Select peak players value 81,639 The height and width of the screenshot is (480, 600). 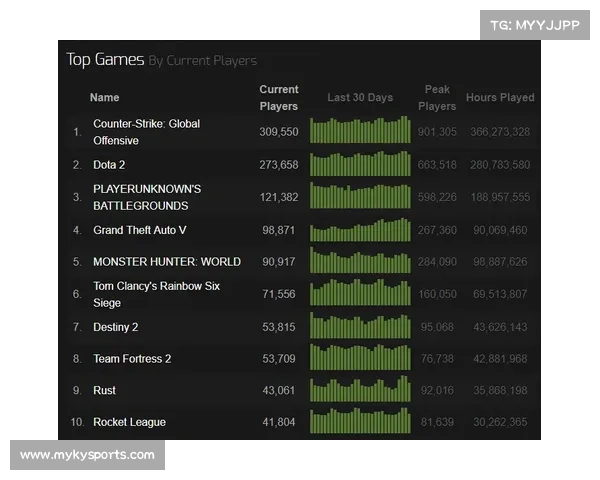[x=437, y=422]
